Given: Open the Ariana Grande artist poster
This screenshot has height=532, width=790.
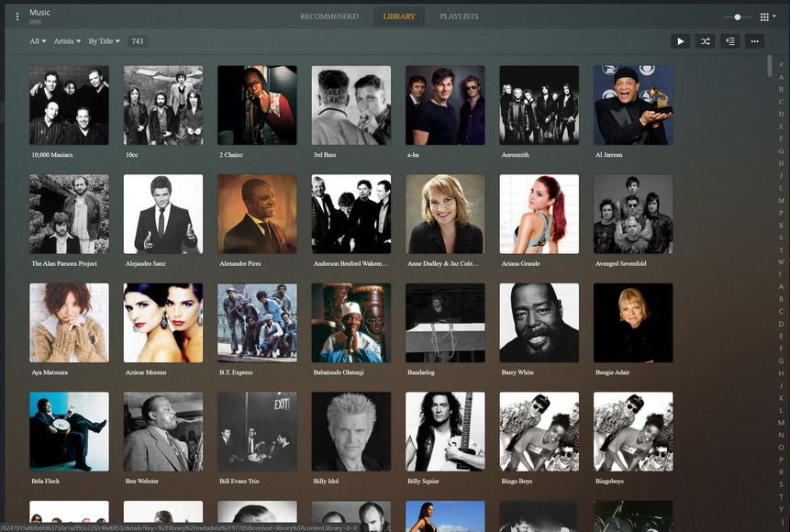Looking at the screenshot, I should (x=540, y=214).
